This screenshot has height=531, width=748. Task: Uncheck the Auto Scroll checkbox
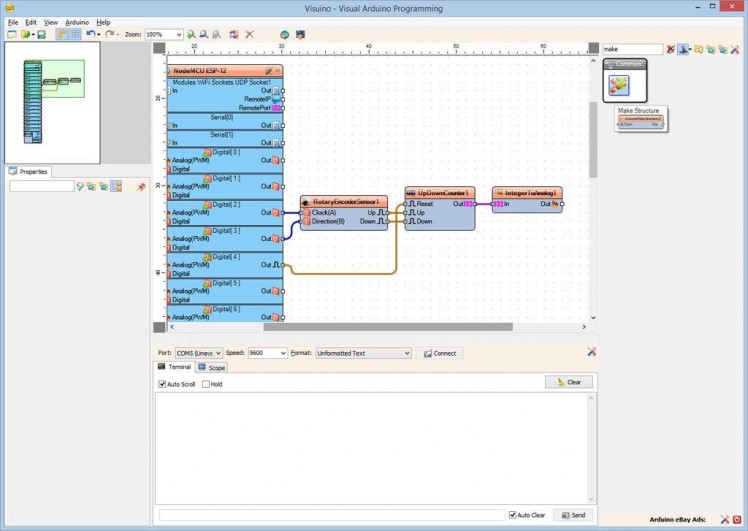(163, 384)
